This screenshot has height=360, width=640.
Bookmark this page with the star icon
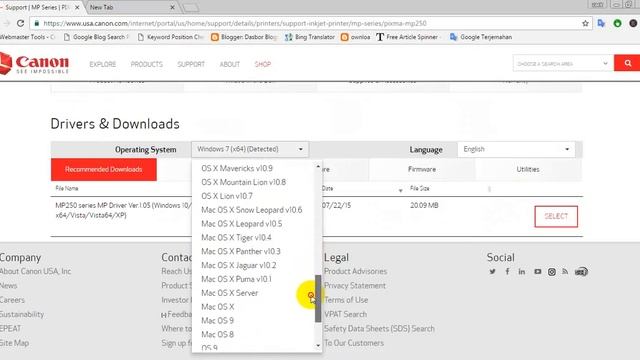(x=585, y=23)
